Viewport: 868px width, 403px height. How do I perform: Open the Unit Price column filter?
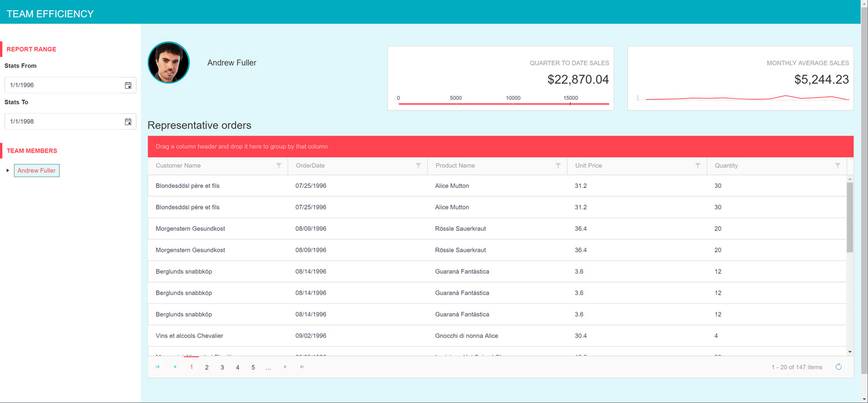[x=698, y=166]
